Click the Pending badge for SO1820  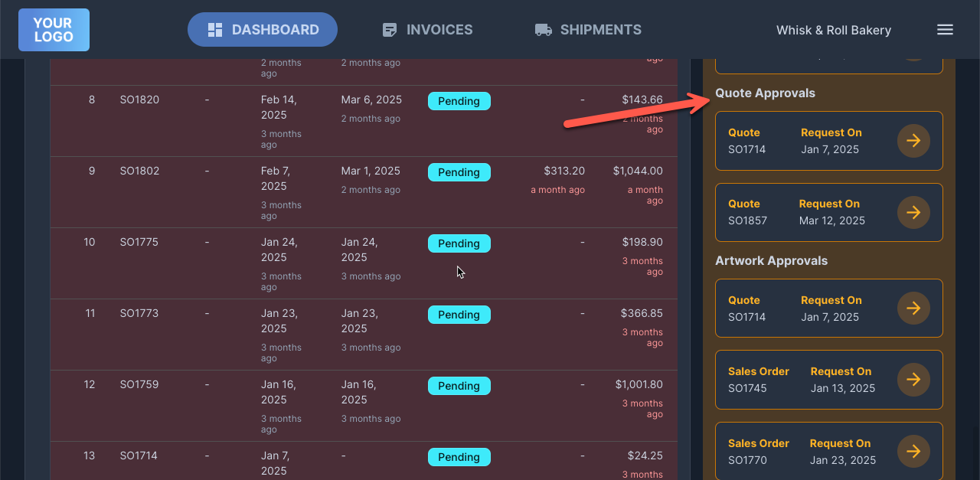459,101
